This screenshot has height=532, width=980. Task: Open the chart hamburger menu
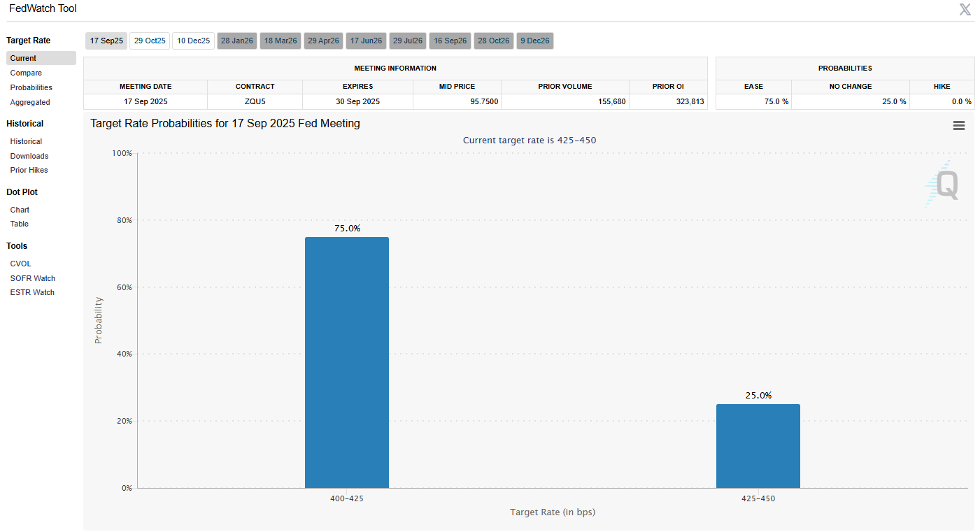point(958,125)
